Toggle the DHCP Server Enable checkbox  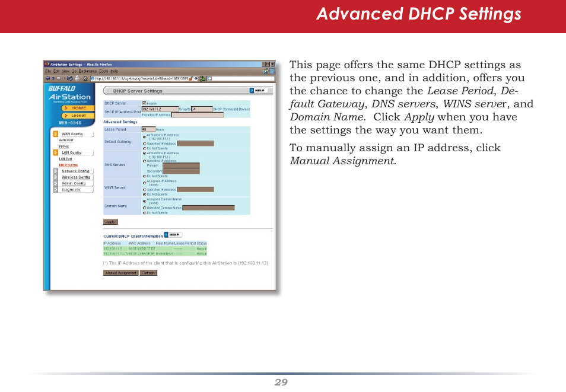click(144, 103)
